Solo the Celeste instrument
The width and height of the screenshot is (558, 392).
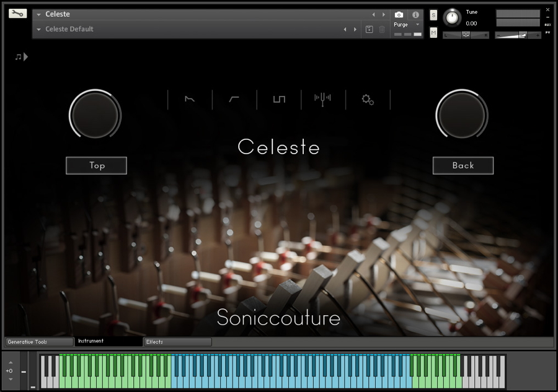coord(433,15)
